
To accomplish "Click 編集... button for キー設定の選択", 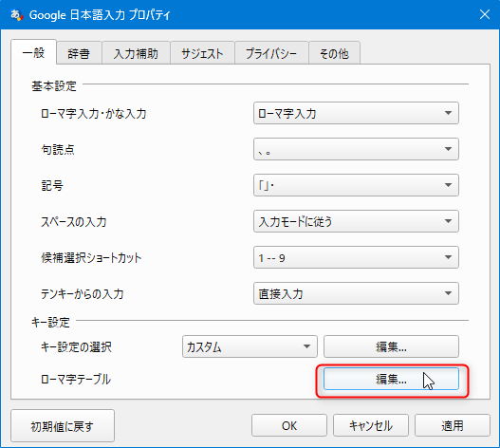I will coord(391,346).
